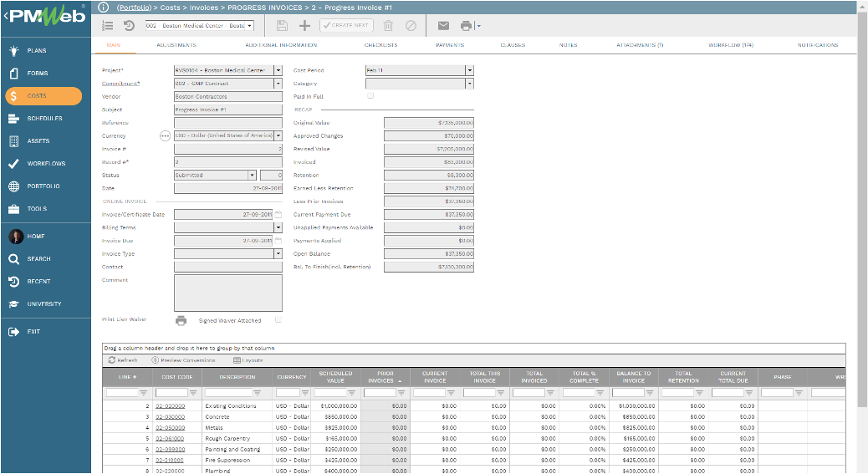Viewport: 868px width, 474px height.
Task: Open the Schedules sidebar icon
Action: pyautogui.click(x=14, y=119)
